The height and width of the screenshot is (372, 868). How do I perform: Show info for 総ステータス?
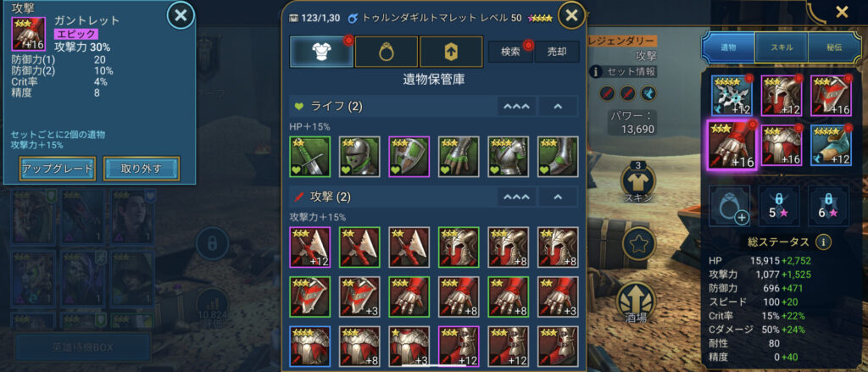click(823, 242)
